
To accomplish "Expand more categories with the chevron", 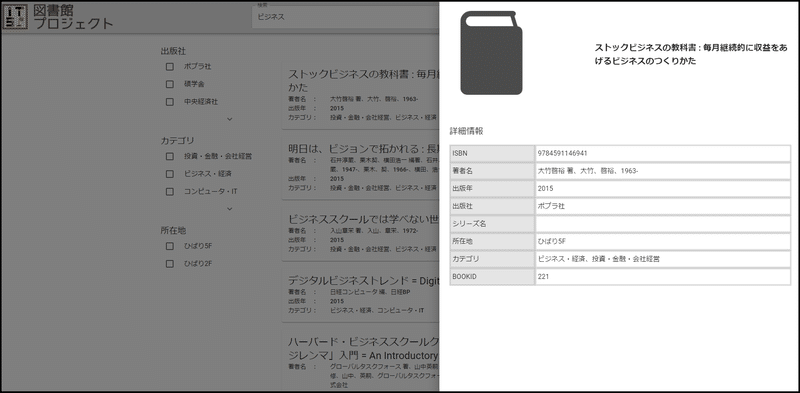I will [x=230, y=209].
